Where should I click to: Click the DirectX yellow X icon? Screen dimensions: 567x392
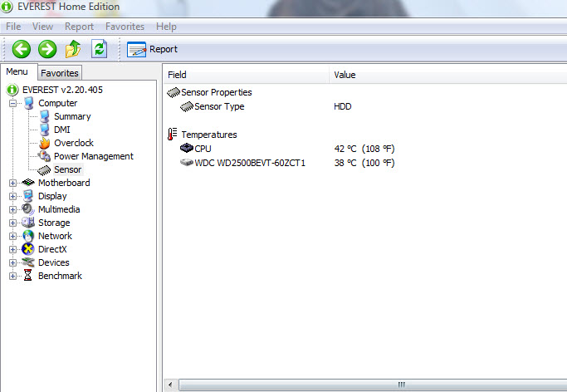(28, 249)
